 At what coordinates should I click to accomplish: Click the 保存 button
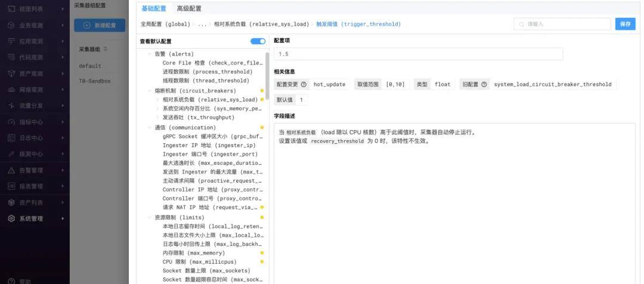click(625, 24)
